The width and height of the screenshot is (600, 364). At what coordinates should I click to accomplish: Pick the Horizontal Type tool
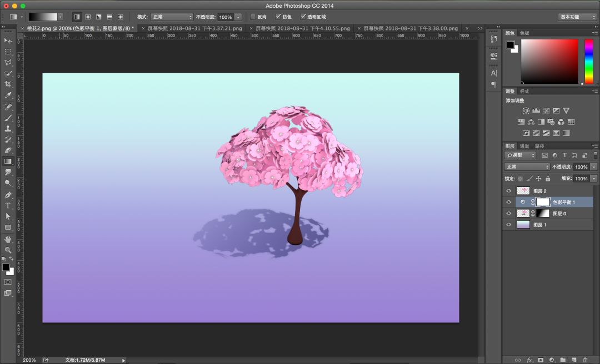coord(8,205)
